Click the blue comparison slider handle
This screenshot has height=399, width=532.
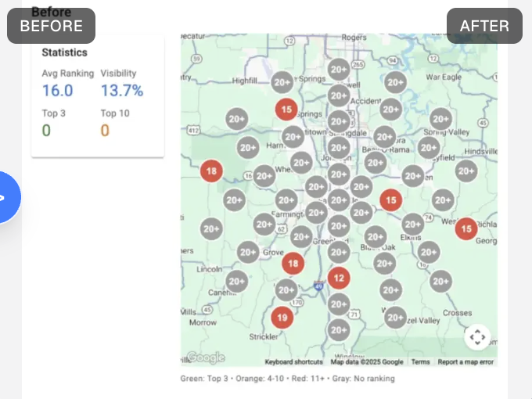[x=7, y=197]
